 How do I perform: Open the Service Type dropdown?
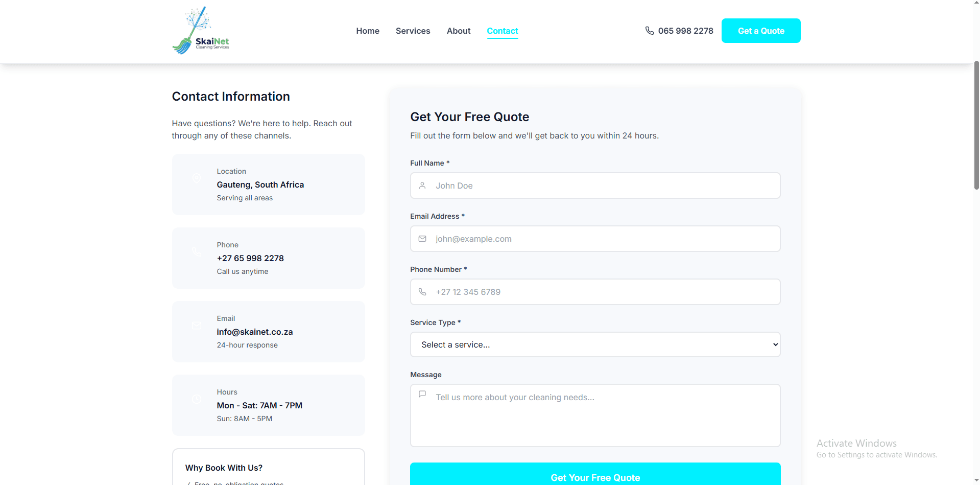[x=595, y=344]
